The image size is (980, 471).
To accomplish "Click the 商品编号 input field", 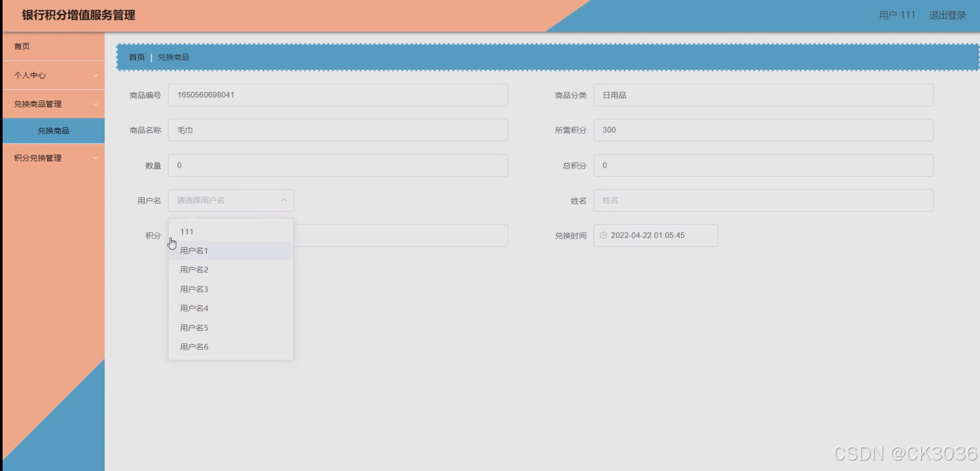I will pyautogui.click(x=338, y=95).
